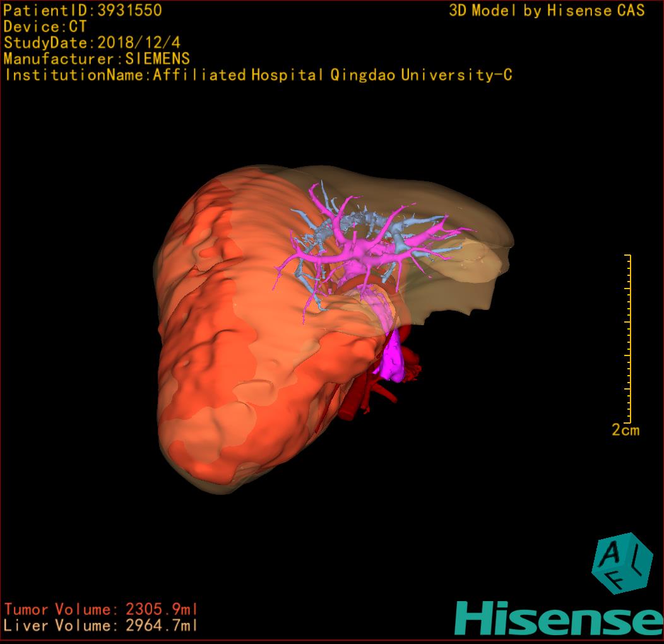
Task: Click the StudyDate:2018/12/4 text
Action: tap(91, 43)
